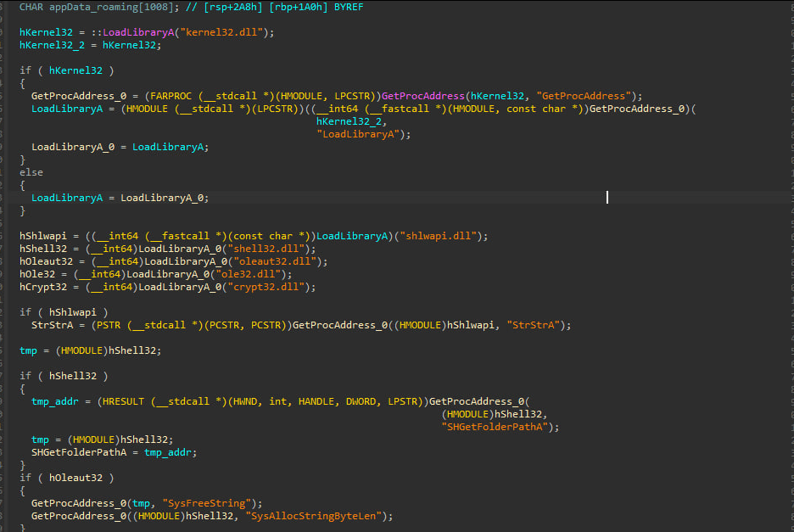Image resolution: width=794 pixels, height=532 pixels.
Task: Click the magenta ::LoadLibraryA call
Action: 132,32
